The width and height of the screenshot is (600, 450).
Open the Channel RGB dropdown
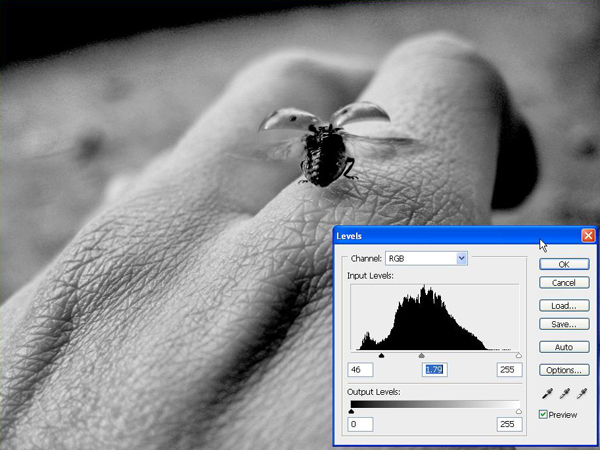coord(426,258)
